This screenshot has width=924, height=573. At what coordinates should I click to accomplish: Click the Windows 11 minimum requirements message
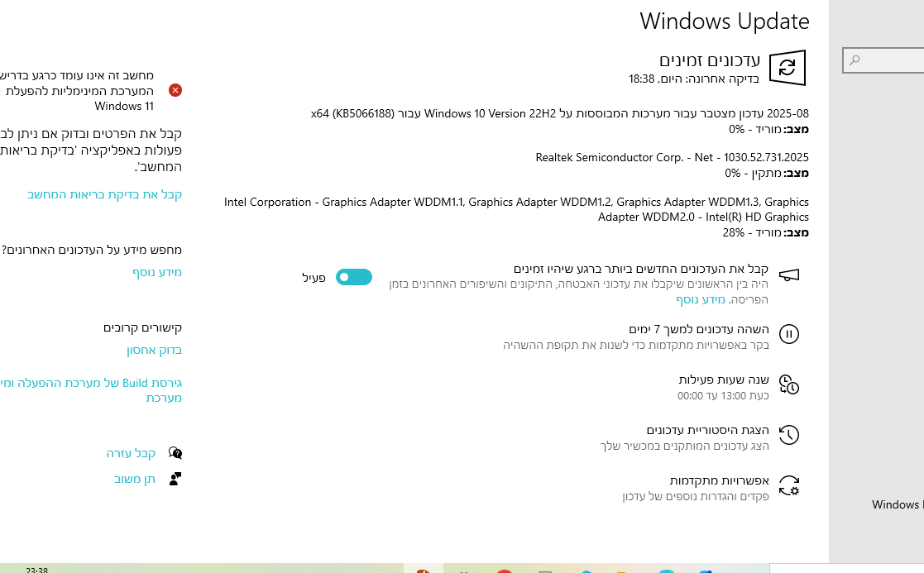point(77,91)
